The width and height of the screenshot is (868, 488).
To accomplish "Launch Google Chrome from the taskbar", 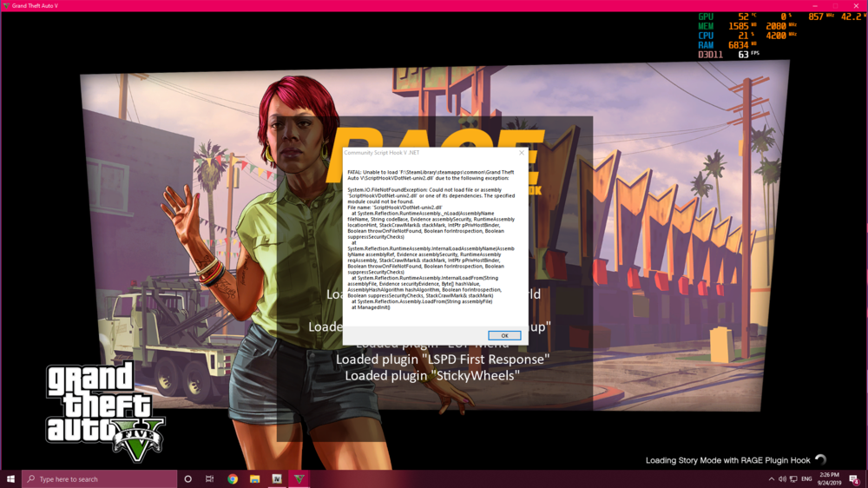I will click(x=233, y=479).
